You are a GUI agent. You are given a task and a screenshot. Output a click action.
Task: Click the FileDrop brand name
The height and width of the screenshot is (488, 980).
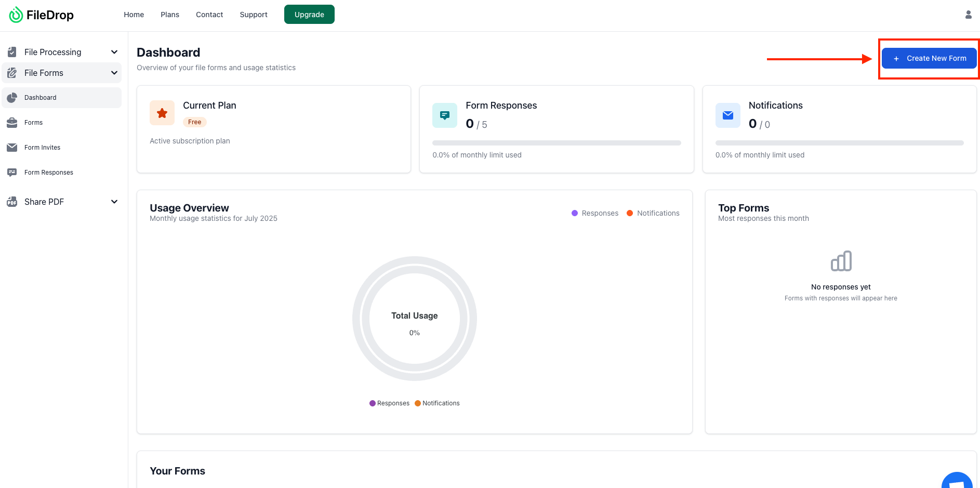click(x=50, y=15)
